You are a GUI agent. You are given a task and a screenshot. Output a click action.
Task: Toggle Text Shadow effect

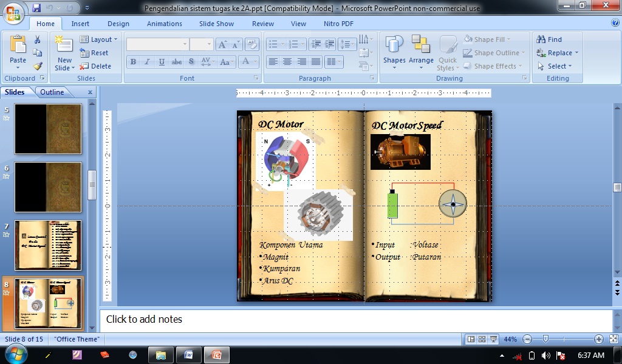191,61
